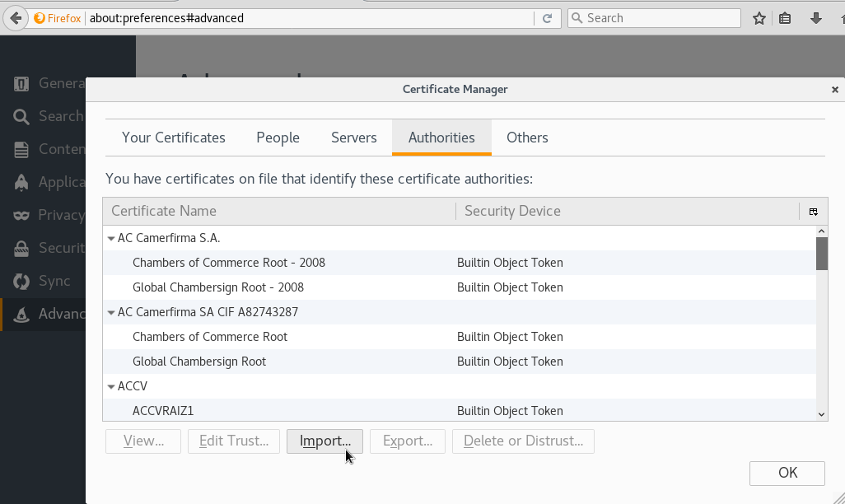Click the Search input field in toolbar
The image size is (845, 504).
point(654,18)
